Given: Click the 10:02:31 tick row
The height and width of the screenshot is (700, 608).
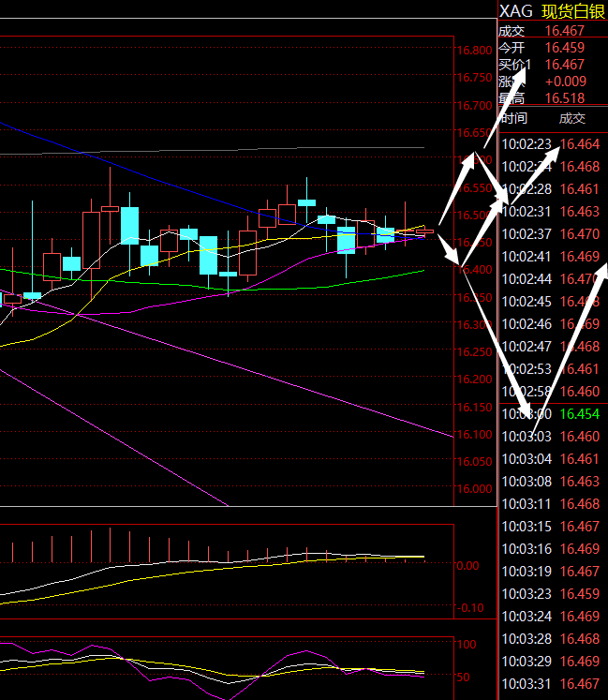Looking at the screenshot, I should (553, 212).
